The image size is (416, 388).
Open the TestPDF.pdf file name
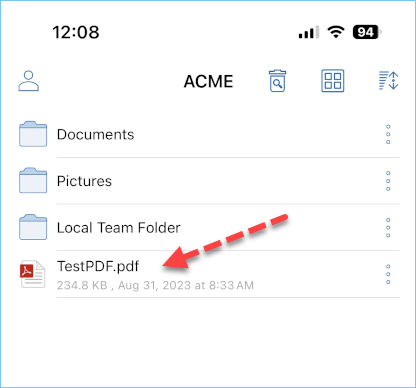coord(98,266)
